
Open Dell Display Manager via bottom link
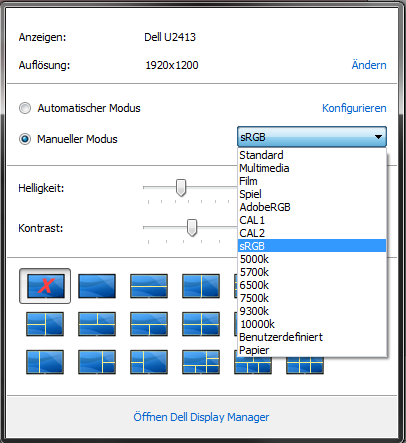(201, 417)
